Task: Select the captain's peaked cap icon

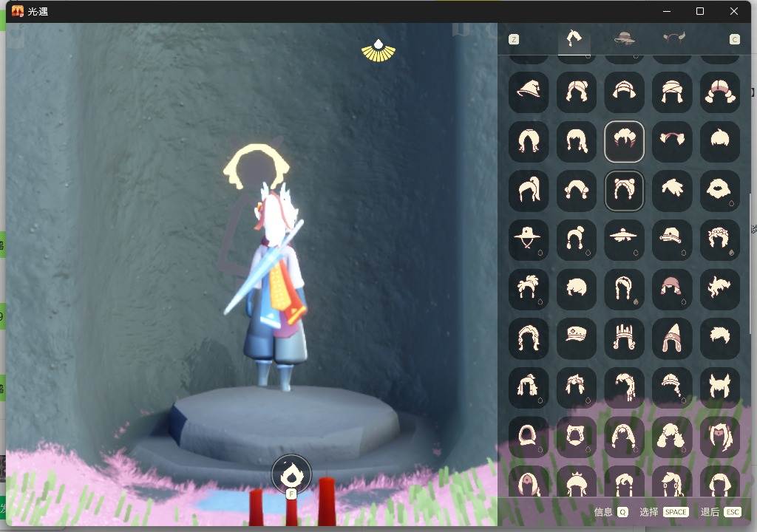Action: point(577,338)
